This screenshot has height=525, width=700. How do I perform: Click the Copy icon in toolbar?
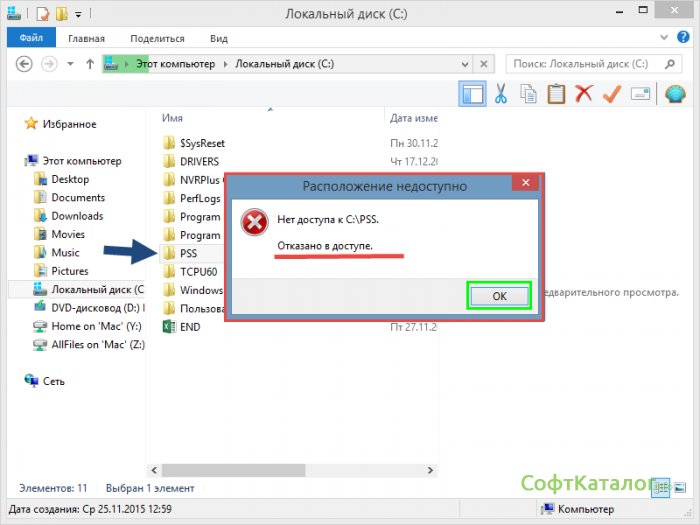pyautogui.click(x=528, y=94)
